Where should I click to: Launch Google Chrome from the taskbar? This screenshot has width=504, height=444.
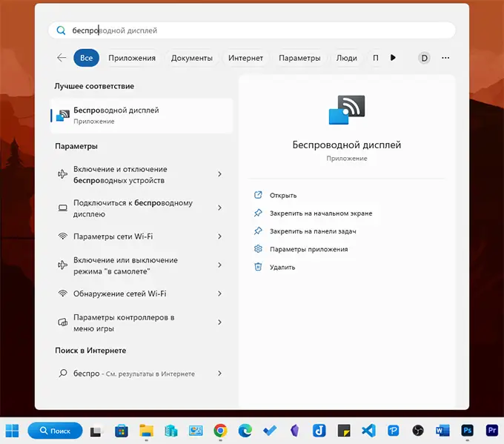[x=220, y=431]
